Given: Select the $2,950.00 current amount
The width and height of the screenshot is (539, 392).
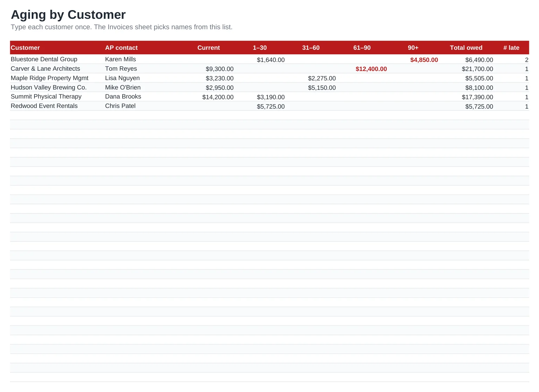Looking at the screenshot, I should point(220,88).
